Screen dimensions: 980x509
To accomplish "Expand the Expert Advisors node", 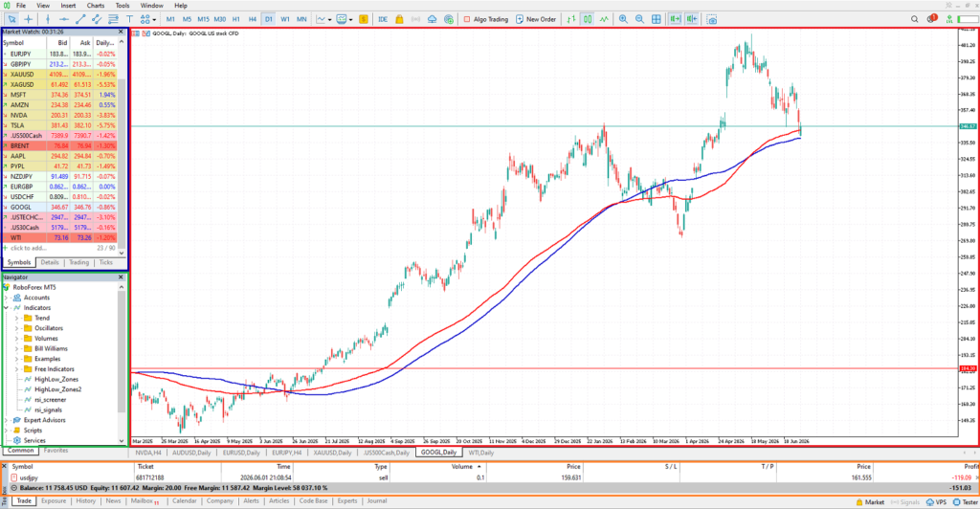I will pyautogui.click(x=7, y=420).
